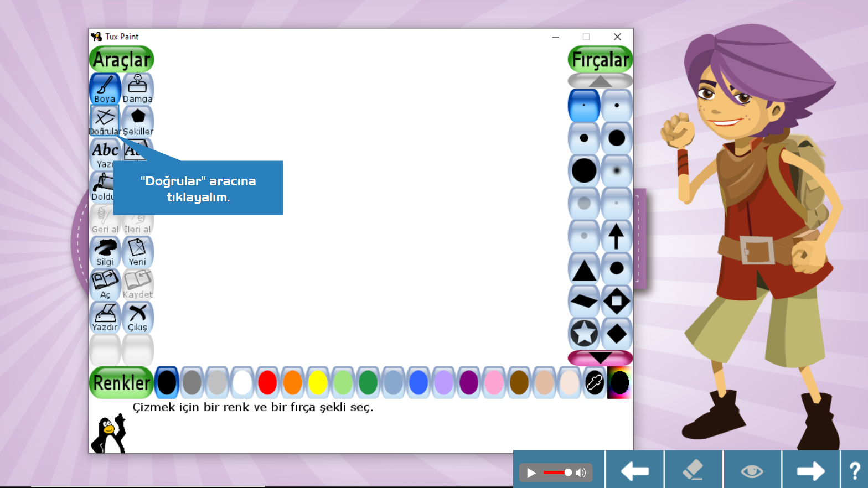Image resolution: width=868 pixels, height=488 pixels.
Task: Choose the solid diamond brush
Action: [x=616, y=334]
